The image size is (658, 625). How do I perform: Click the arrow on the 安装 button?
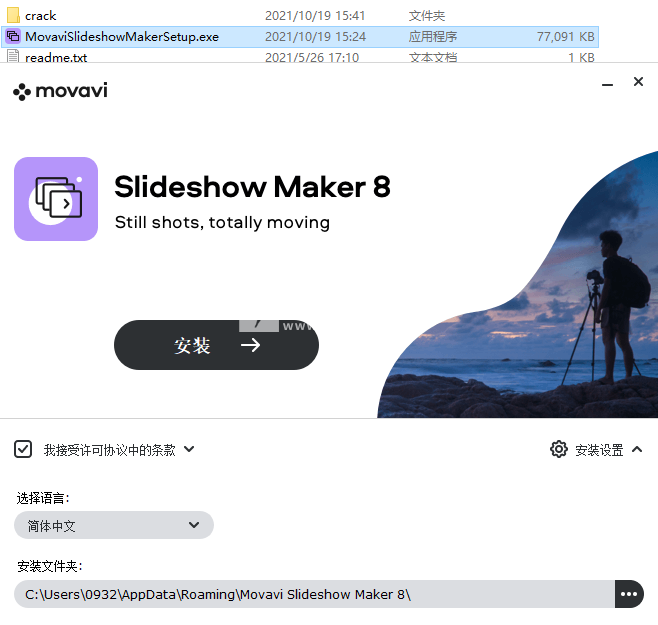pyautogui.click(x=251, y=345)
